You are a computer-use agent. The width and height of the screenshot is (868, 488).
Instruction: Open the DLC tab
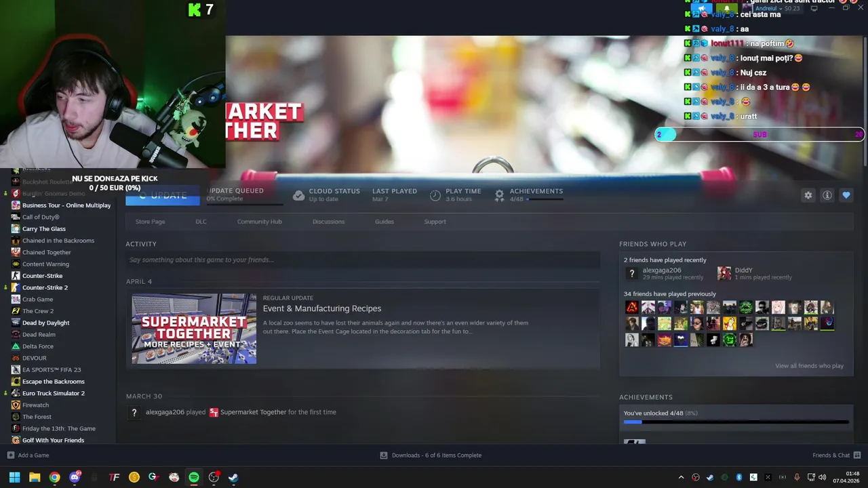pyautogui.click(x=201, y=222)
